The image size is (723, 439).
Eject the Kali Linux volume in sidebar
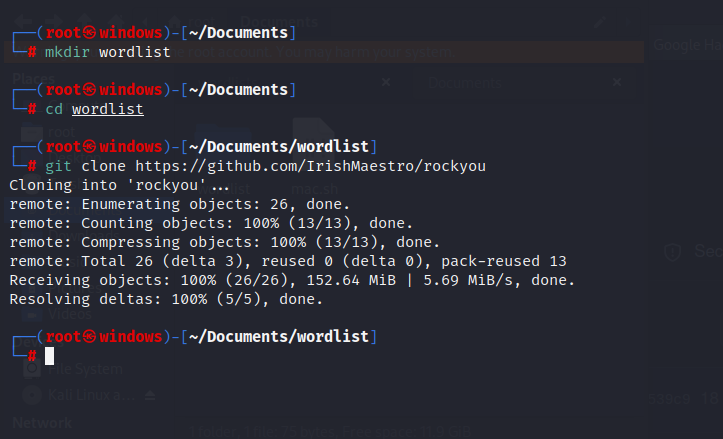pos(151,395)
